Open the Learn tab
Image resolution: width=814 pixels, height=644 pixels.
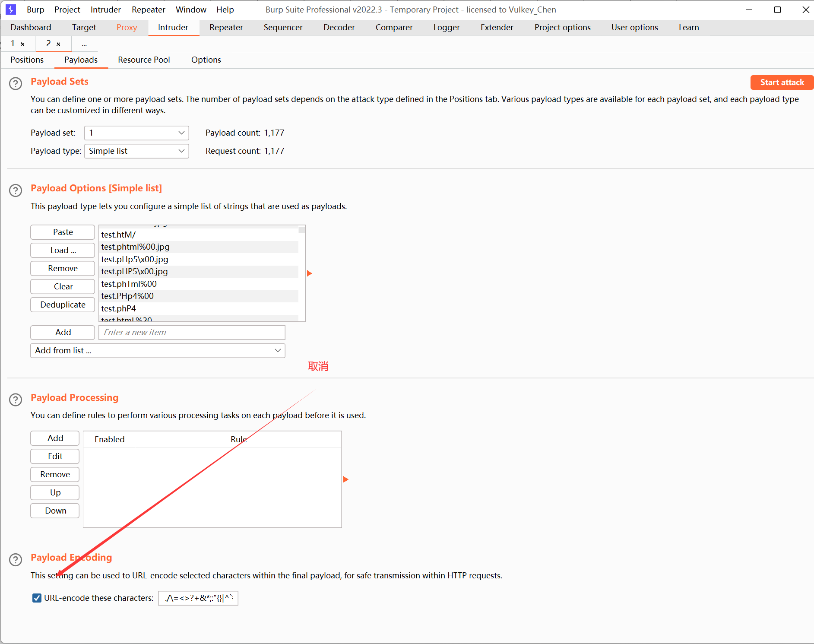coord(689,27)
